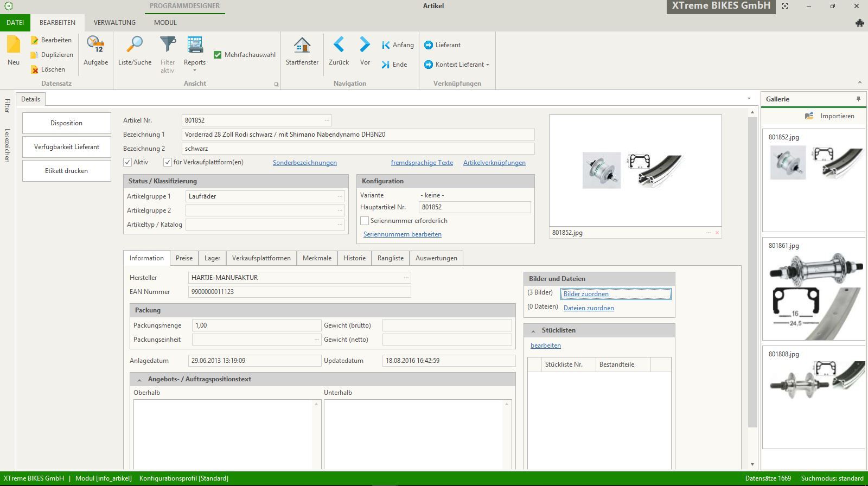Toggle the Mehrfachauswahl checkbox

click(218, 55)
